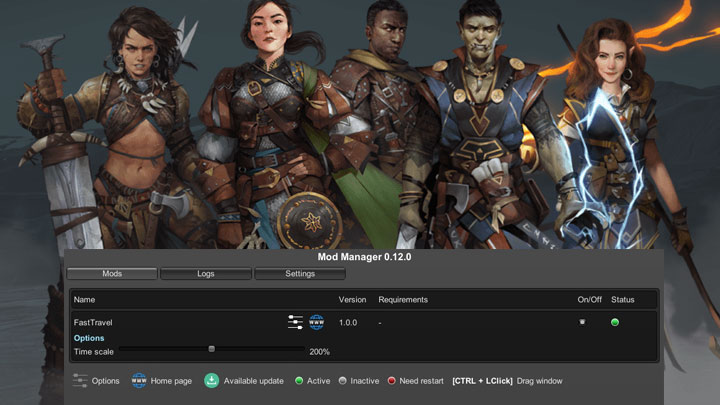Click the Time scale label
Screen dimensions: 720x405
tap(94, 352)
